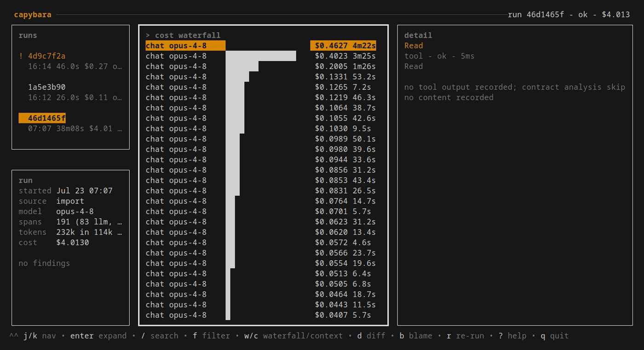This screenshot has height=350, width=644.
Task: Select run 4d9c7f2a in runs list
Action: pyautogui.click(x=46, y=56)
